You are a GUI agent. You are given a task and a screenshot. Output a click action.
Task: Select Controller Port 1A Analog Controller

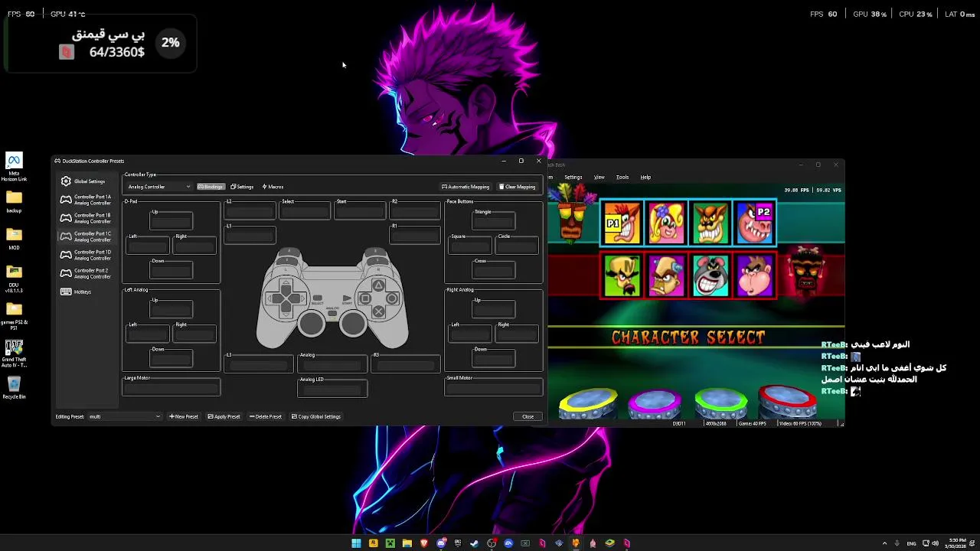[86, 200]
